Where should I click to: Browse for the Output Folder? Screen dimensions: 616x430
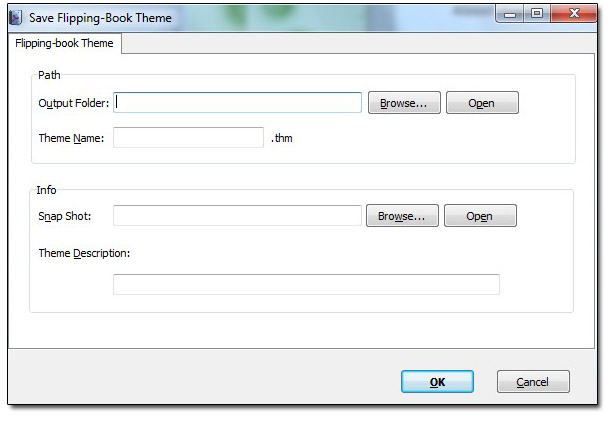[404, 102]
